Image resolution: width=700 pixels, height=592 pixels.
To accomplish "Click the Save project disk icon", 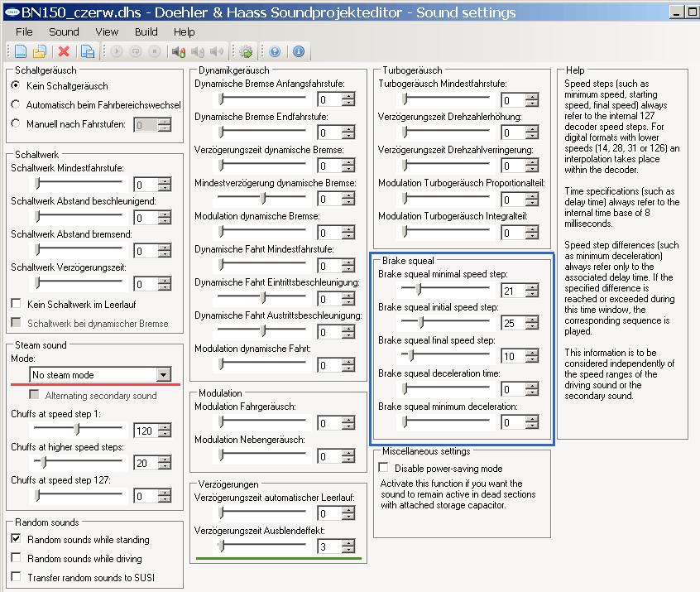I will tap(88, 52).
